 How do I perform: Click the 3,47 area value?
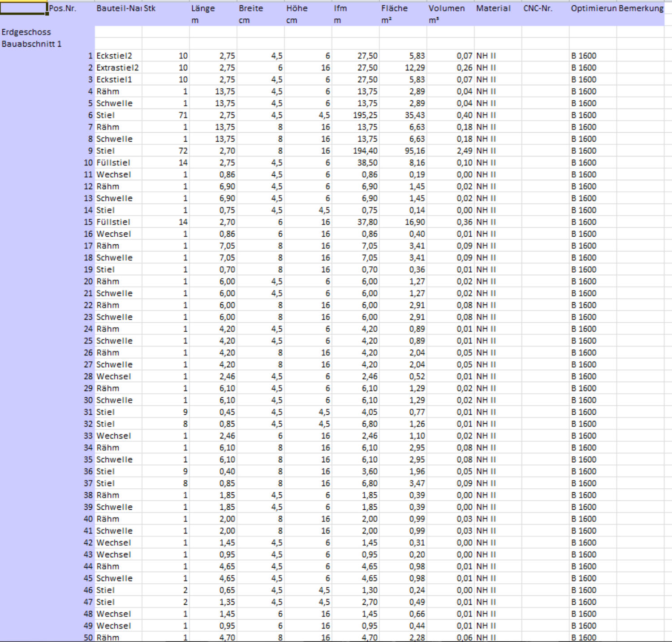pyautogui.click(x=403, y=483)
